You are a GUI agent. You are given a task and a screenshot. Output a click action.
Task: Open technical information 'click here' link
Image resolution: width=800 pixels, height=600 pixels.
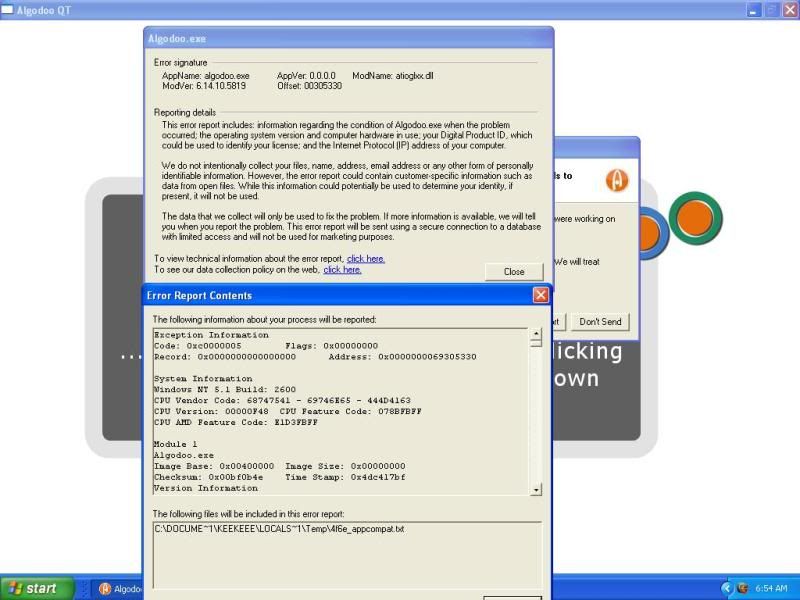pos(366,259)
